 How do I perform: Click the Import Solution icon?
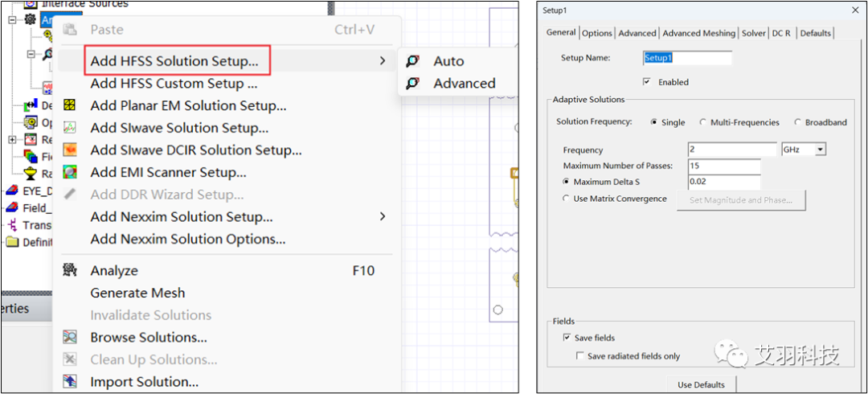click(x=70, y=381)
